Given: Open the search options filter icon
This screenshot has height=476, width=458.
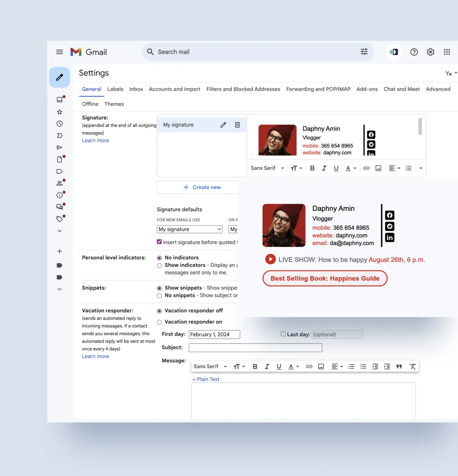Looking at the screenshot, I should pyautogui.click(x=364, y=52).
